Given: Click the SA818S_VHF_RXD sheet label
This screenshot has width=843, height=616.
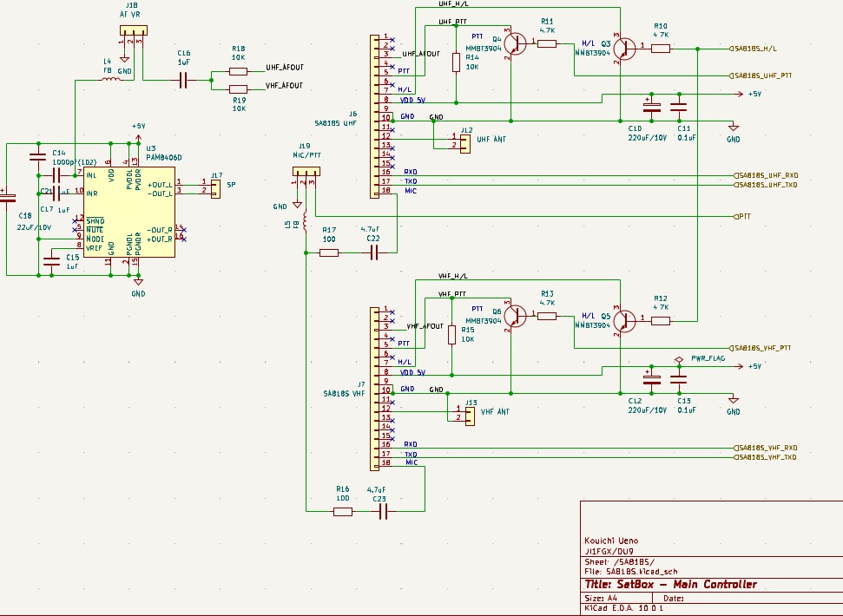Looking at the screenshot, I should click(x=765, y=448).
